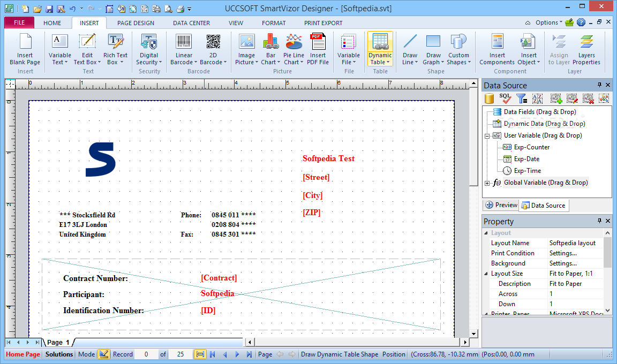The image size is (617, 364).
Task: Click the Property panel scrollbar thumb
Action: coord(607,252)
